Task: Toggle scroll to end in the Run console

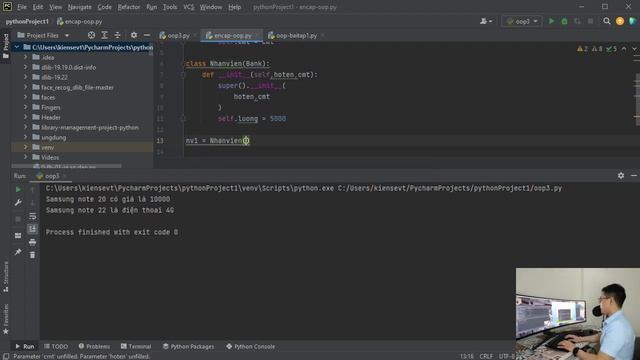Action: tap(33, 229)
